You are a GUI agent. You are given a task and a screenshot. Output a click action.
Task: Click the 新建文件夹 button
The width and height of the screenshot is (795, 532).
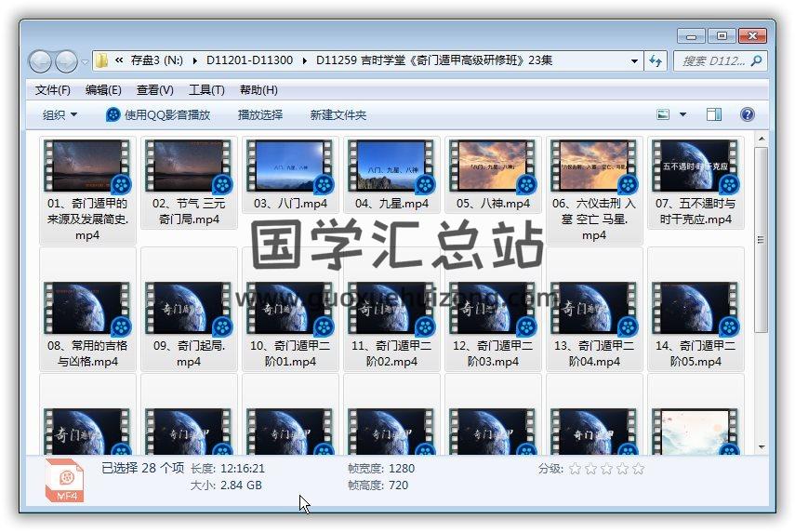338,114
